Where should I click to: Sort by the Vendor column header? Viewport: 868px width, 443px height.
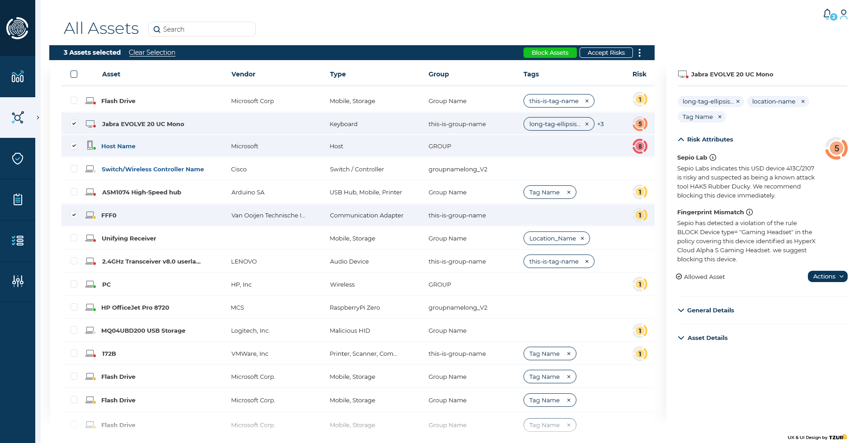243,74
